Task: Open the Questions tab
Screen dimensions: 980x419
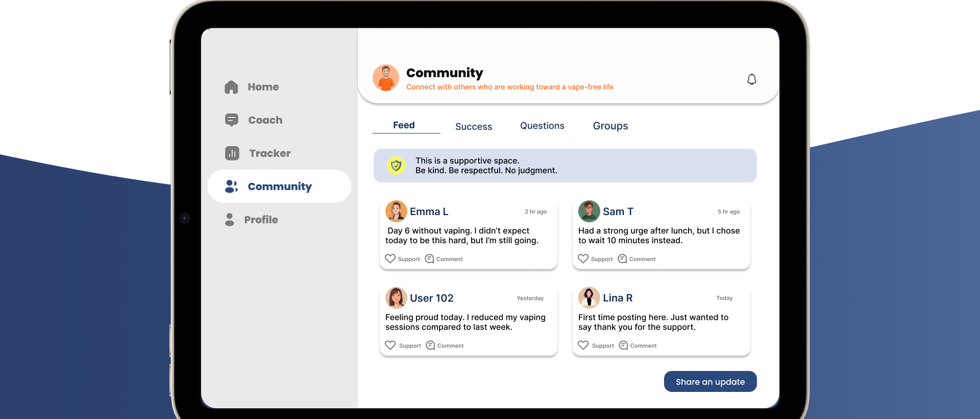Action: pyautogui.click(x=542, y=126)
